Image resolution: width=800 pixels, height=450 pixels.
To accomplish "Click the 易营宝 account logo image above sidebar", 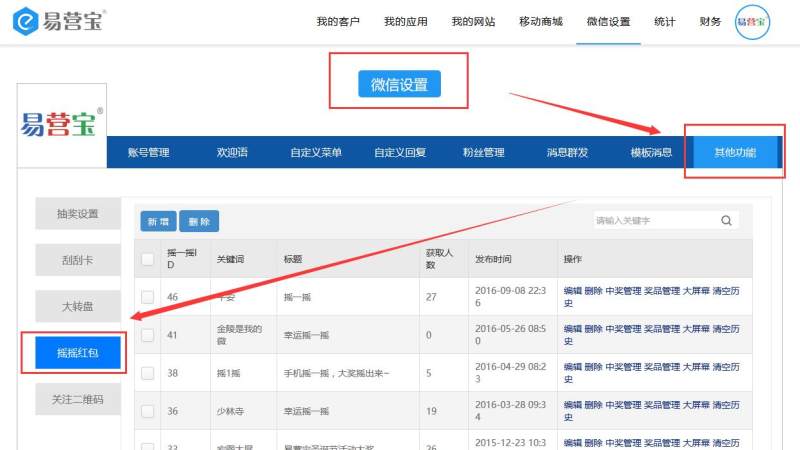I will point(61,125).
